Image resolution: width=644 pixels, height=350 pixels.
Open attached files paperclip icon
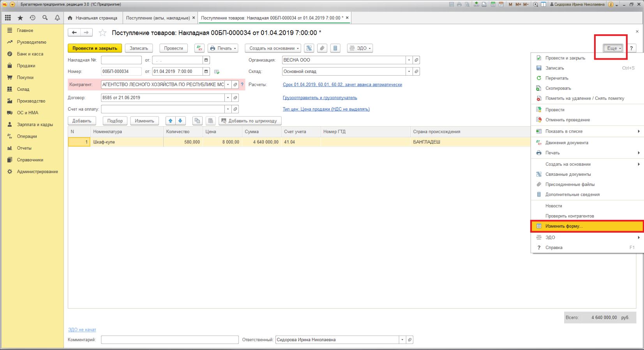coord(322,48)
